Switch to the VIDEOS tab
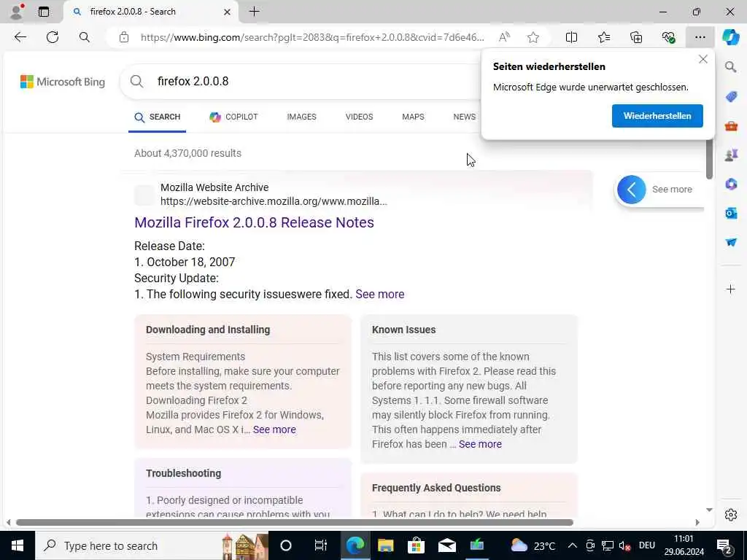The image size is (747, 560). (x=359, y=117)
